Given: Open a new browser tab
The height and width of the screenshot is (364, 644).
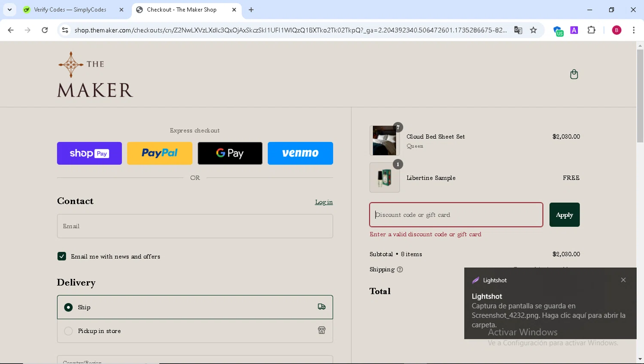Looking at the screenshot, I should (x=251, y=9).
